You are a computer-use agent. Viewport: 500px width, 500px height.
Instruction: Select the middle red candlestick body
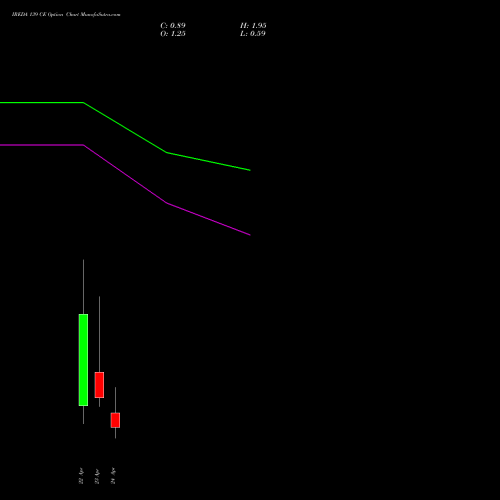pyautogui.click(x=99, y=385)
